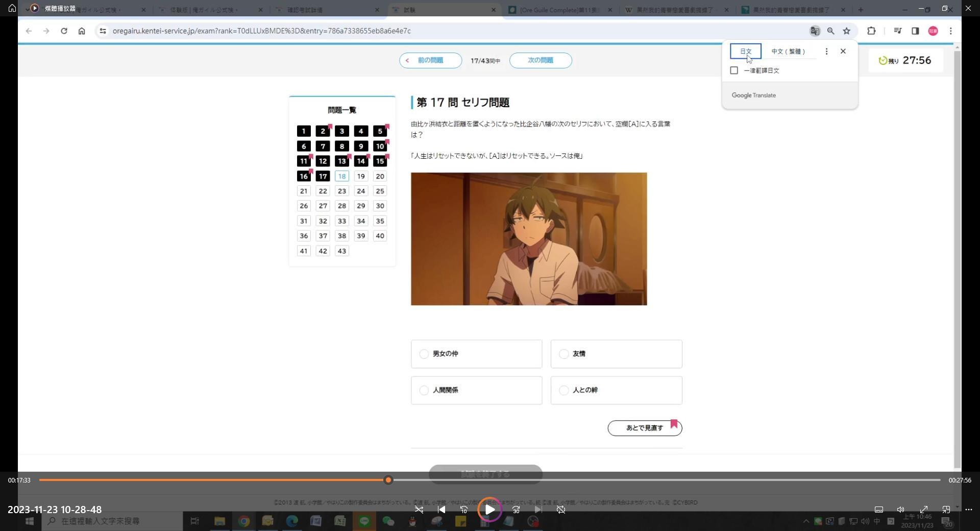The width and height of the screenshot is (980, 531).
Task: Open question 16 flagged in list
Action: pos(304,176)
